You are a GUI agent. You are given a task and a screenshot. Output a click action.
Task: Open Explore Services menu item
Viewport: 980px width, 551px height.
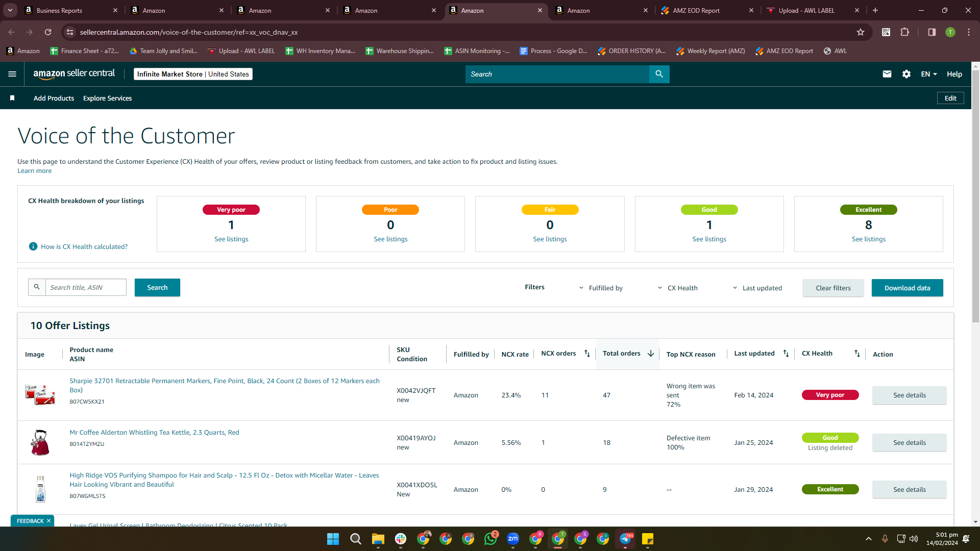(x=107, y=98)
